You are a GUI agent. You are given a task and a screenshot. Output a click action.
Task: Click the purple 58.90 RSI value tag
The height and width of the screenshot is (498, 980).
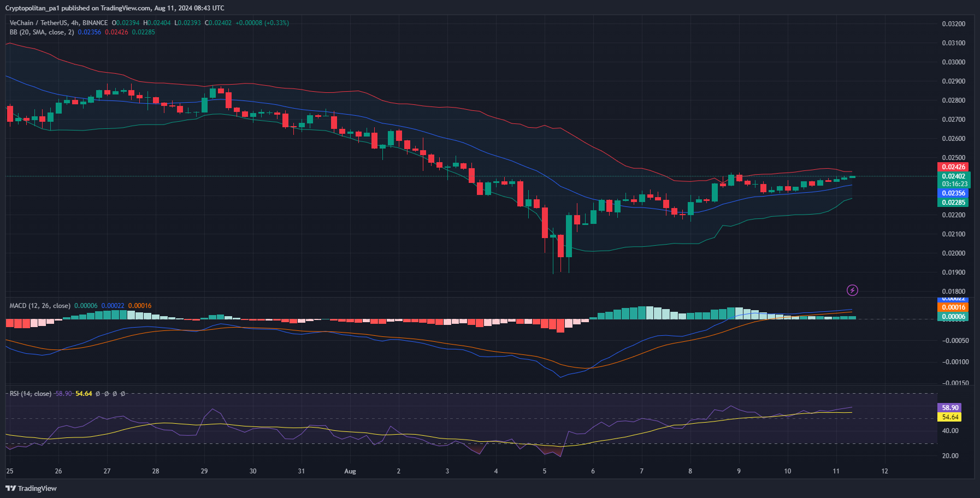click(950, 408)
